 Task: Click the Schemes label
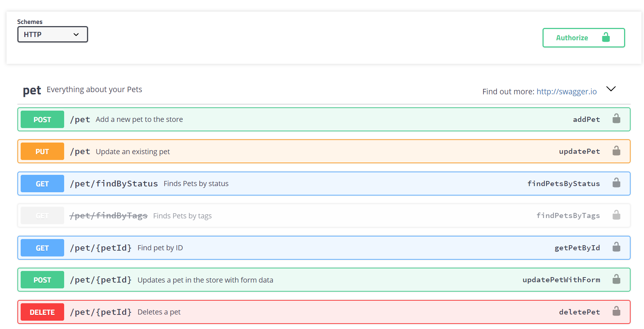[x=30, y=22]
